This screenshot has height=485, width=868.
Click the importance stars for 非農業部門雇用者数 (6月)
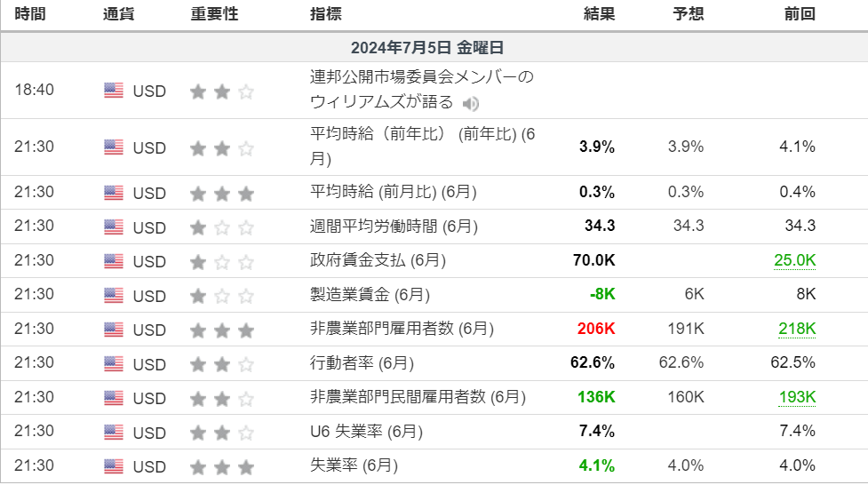pos(222,330)
